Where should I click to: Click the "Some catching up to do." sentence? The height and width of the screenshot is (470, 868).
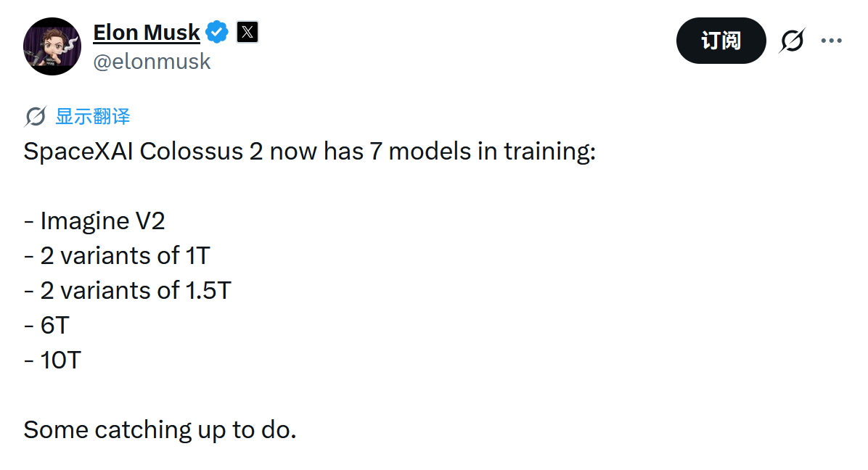click(x=160, y=429)
